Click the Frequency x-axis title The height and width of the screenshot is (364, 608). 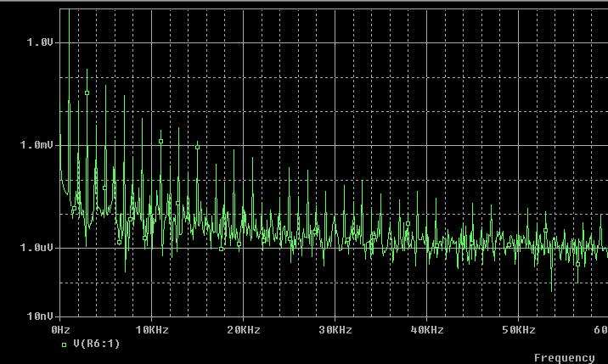564,357
